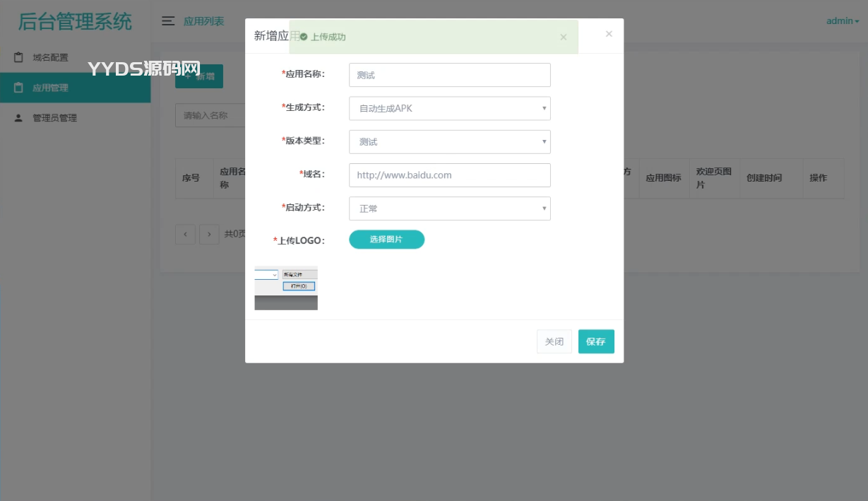Viewport: 868px width, 501px height.
Task: Click the 关闭 button in the dialog
Action: pyautogui.click(x=554, y=341)
